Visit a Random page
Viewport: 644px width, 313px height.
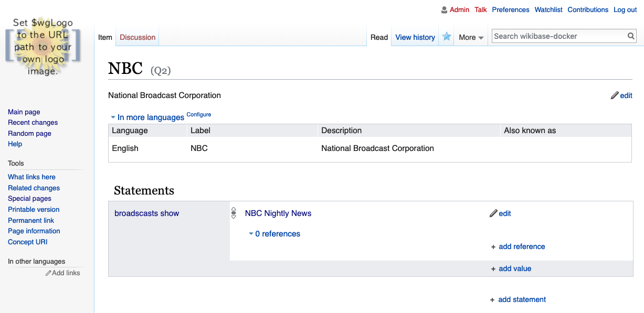coord(29,133)
